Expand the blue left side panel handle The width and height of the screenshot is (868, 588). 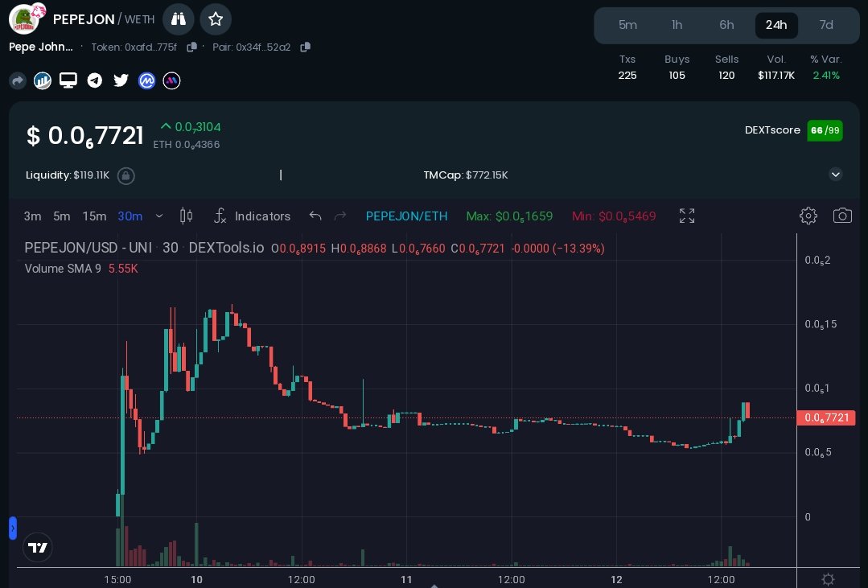click(13, 528)
